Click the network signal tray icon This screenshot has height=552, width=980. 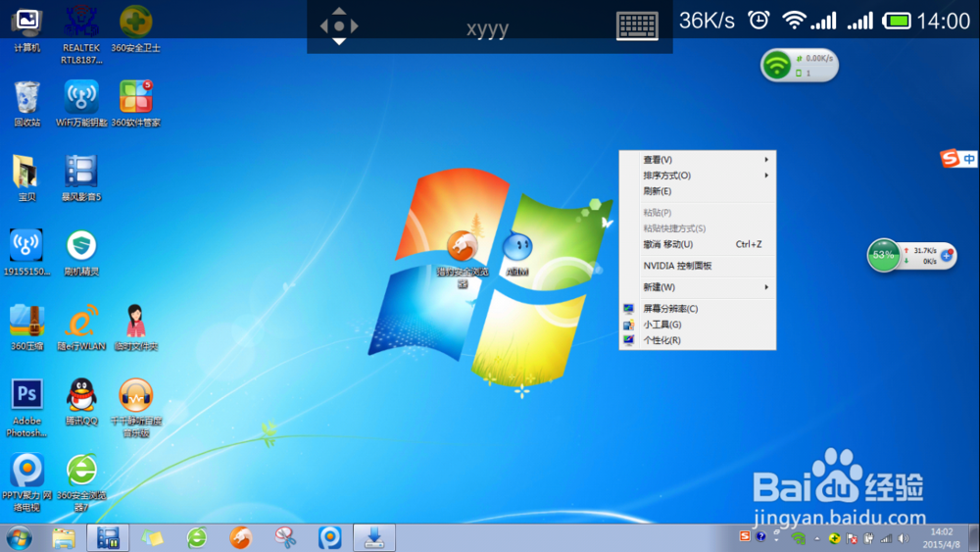click(x=886, y=538)
